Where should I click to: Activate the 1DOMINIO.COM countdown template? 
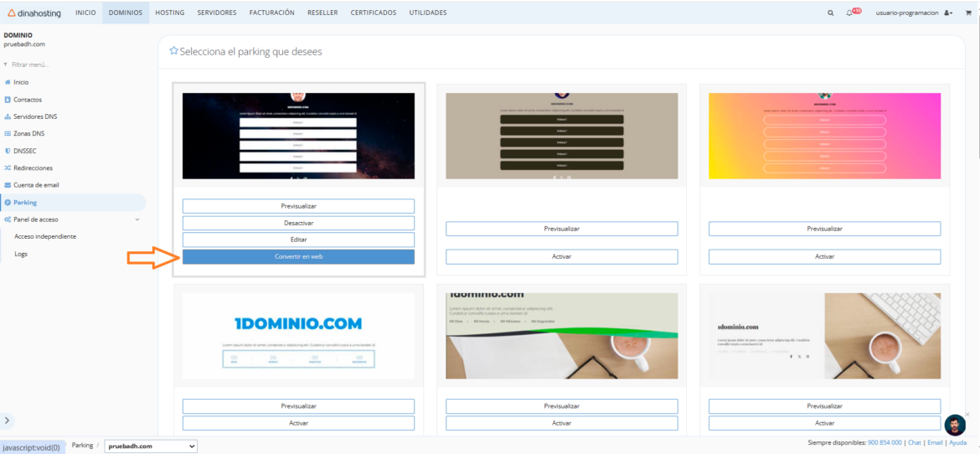tap(298, 423)
